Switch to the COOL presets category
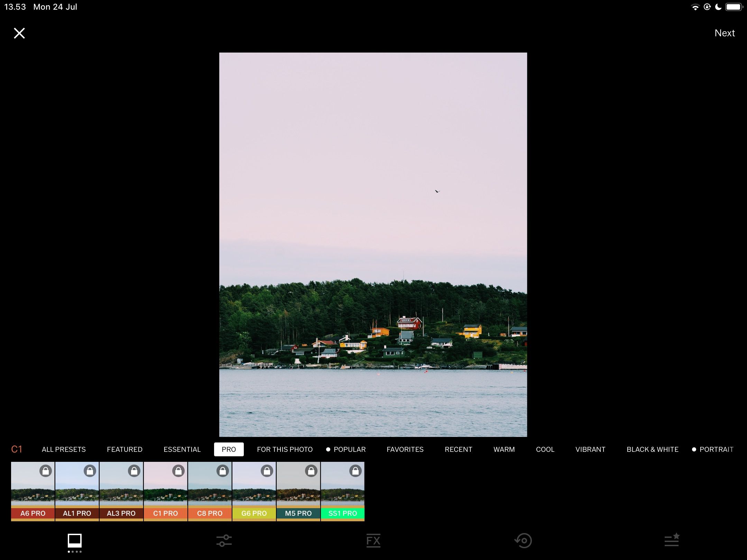Image resolution: width=747 pixels, height=560 pixels. (x=545, y=449)
